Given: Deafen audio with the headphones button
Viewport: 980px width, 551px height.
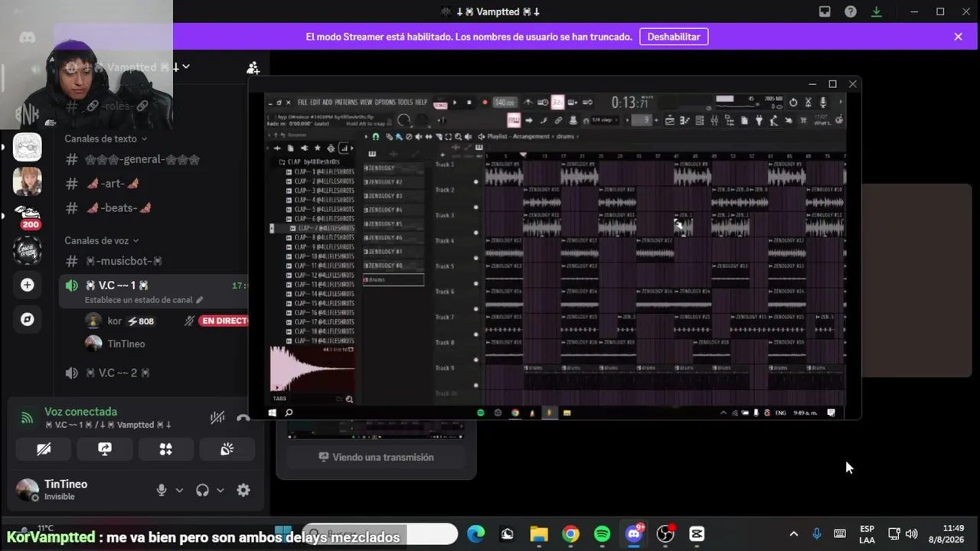Looking at the screenshot, I should click(202, 491).
